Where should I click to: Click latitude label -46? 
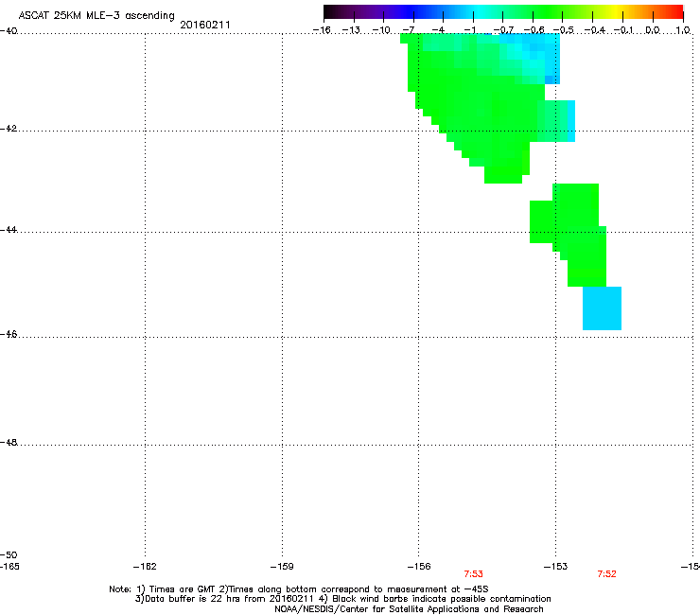[9, 335]
